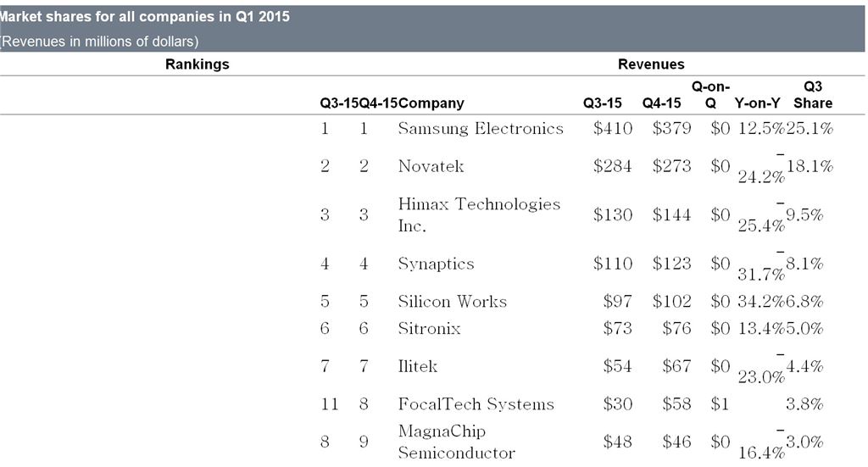The height and width of the screenshot is (467, 868).
Task: Click the Ilitek company entry
Action: 418,366
